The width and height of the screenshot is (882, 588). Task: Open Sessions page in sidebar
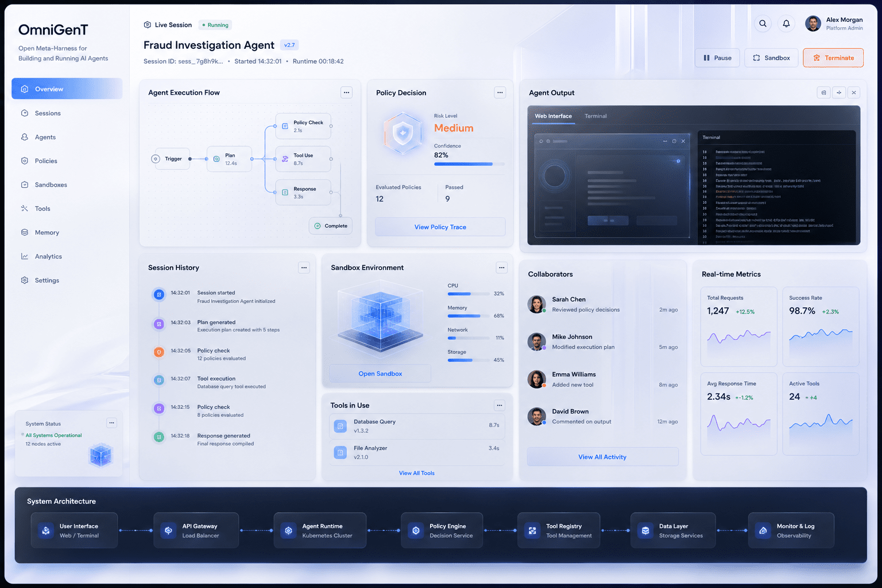coord(67,113)
